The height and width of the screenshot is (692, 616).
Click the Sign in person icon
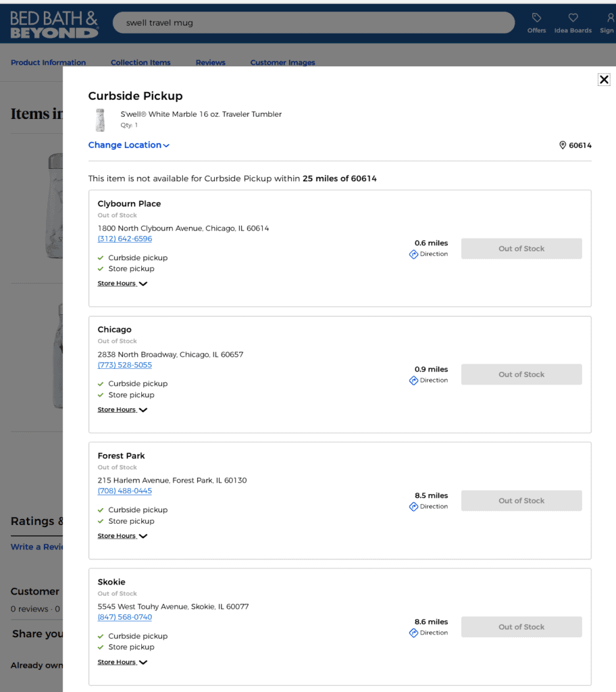click(x=611, y=18)
